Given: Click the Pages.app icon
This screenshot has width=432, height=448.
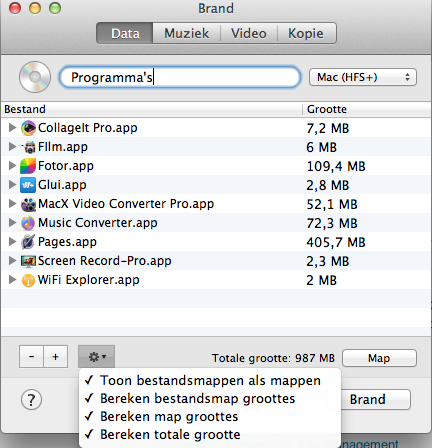Looking at the screenshot, I should pyautogui.click(x=28, y=242).
